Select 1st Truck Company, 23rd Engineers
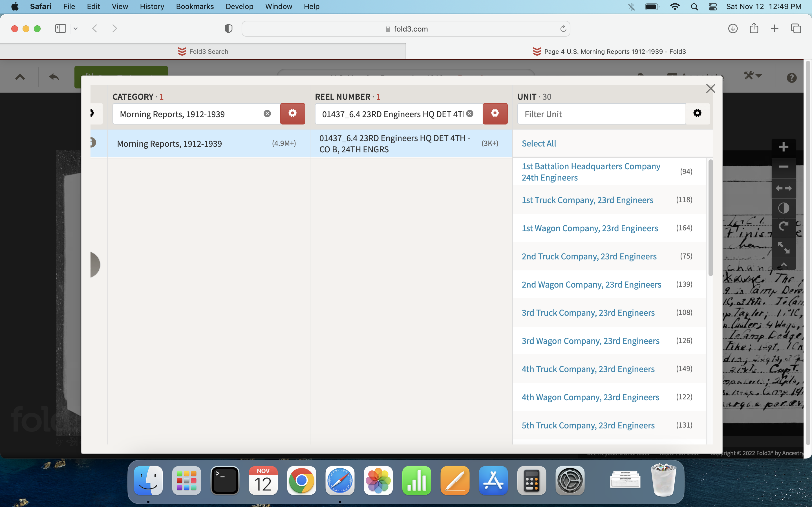812x507 pixels. coord(587,200)
